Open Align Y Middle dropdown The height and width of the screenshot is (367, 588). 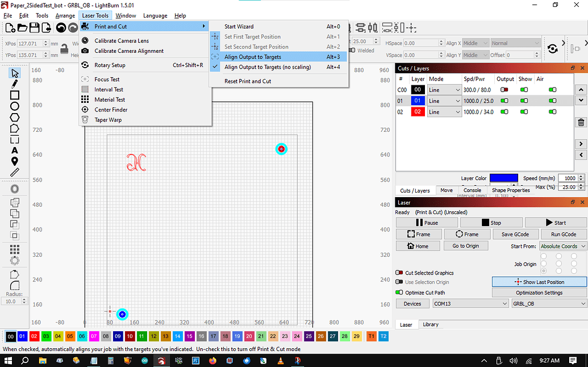click(x=476, y=55)
